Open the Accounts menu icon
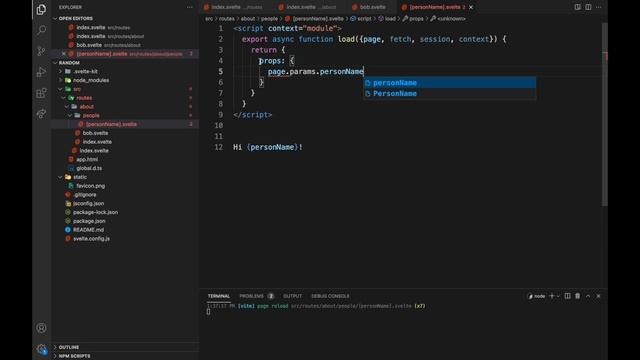 pos(41,328)
